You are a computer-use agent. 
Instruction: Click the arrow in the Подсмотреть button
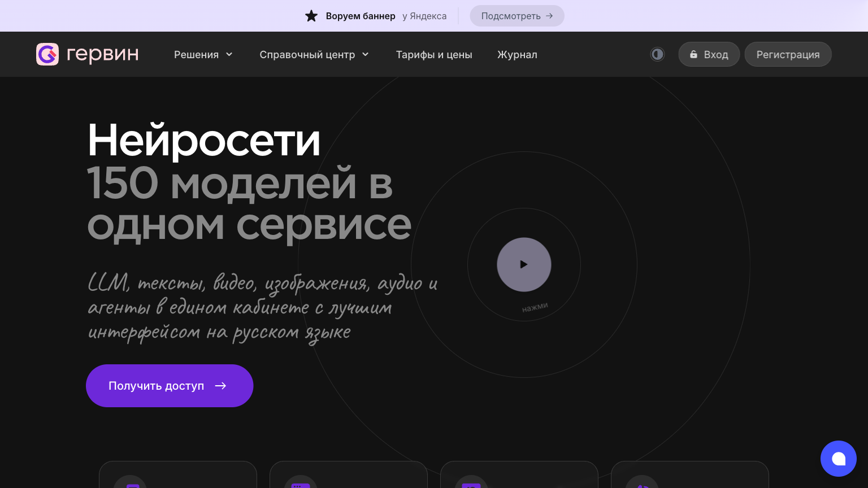[549, 16]
